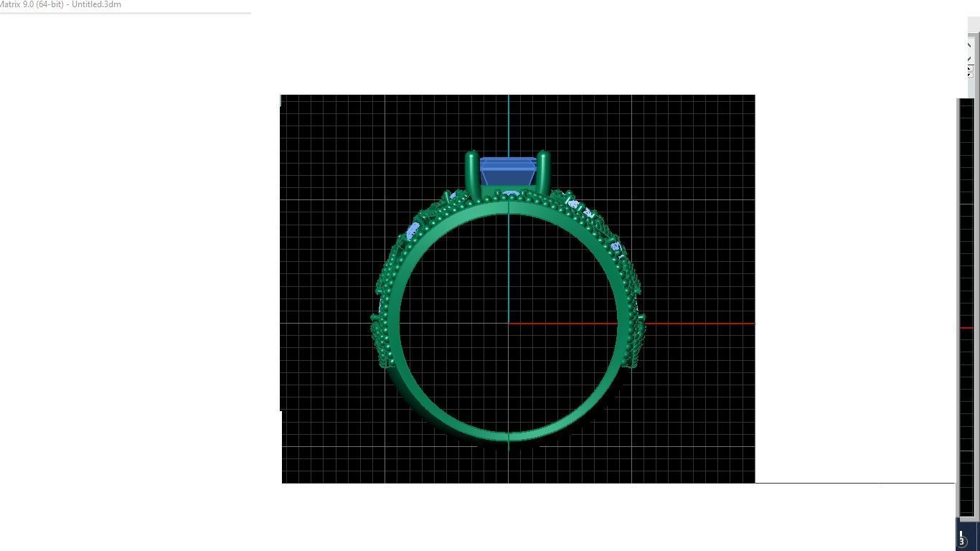Select the blue emerald-cut gemstone in viewport
980x551 pixels.
tap(508, 171)
